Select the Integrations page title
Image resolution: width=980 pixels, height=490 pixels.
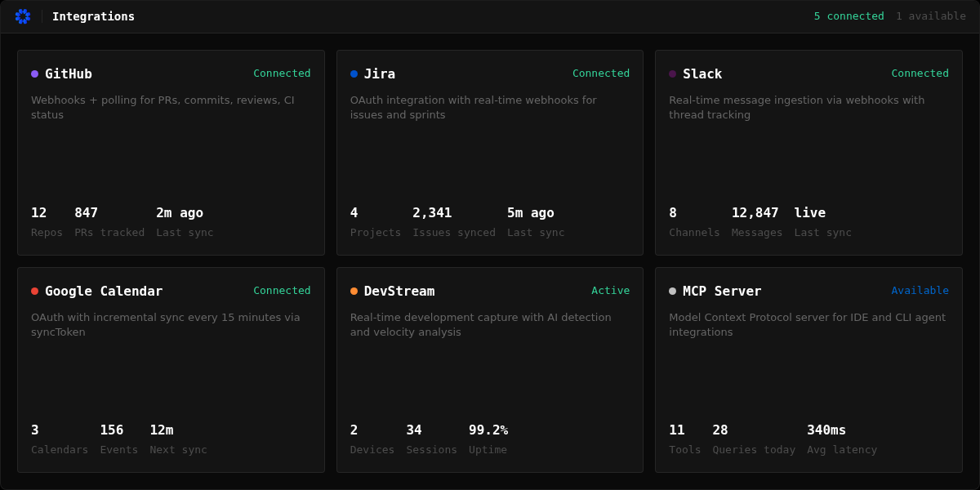coord(93,16)
